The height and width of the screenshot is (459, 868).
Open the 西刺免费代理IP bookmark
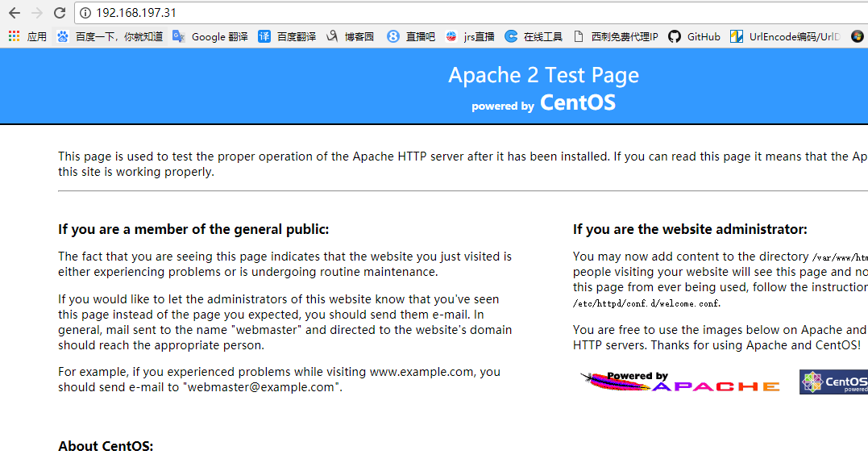coord(616,36)
